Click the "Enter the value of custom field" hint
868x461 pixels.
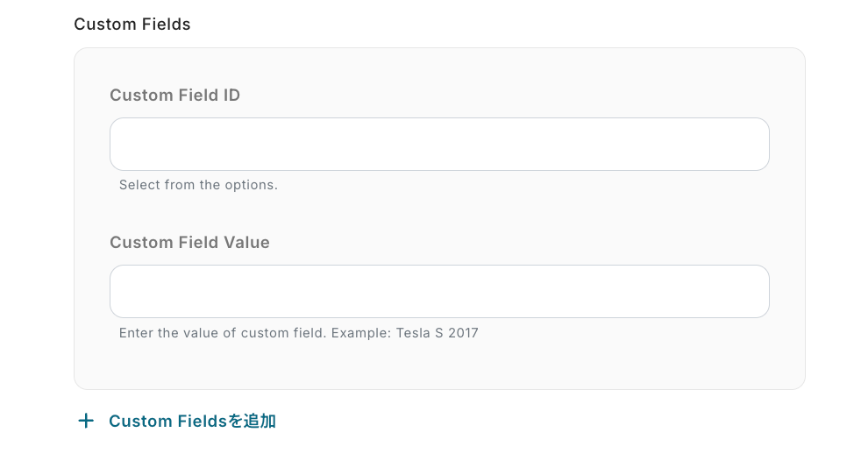click(223, 333)
